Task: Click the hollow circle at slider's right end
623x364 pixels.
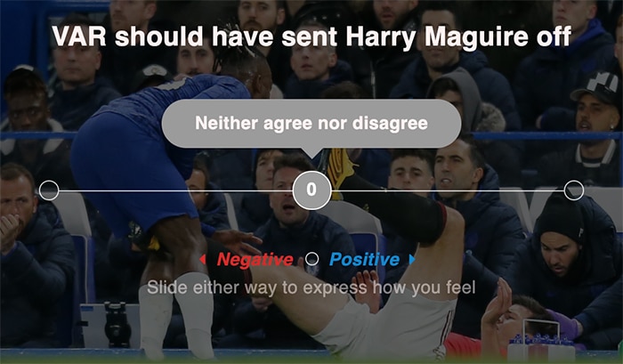Action: (574, 190)
